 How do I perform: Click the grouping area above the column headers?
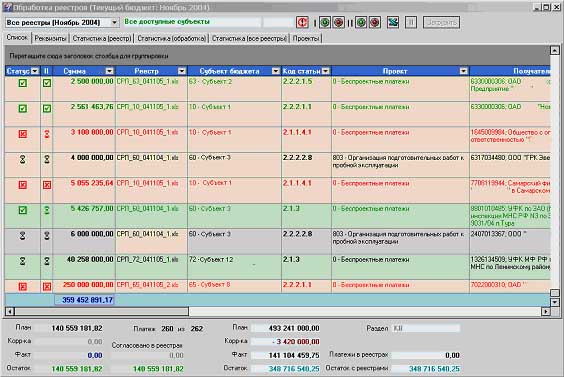coord(277,56)
